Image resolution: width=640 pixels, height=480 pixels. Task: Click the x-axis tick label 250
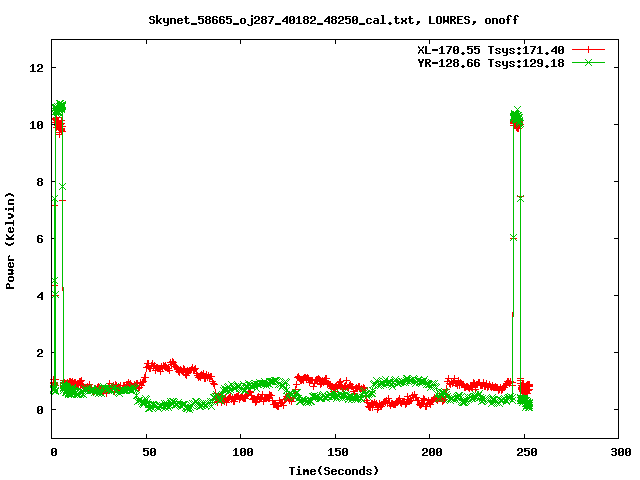point(527,452)
